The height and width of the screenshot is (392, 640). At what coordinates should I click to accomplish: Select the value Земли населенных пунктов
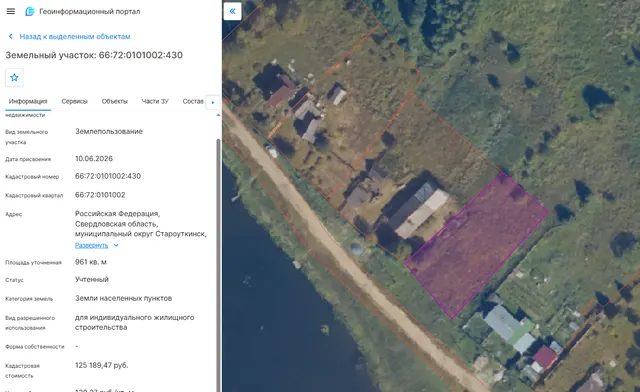pyautogui.click(x=123, y=298)
